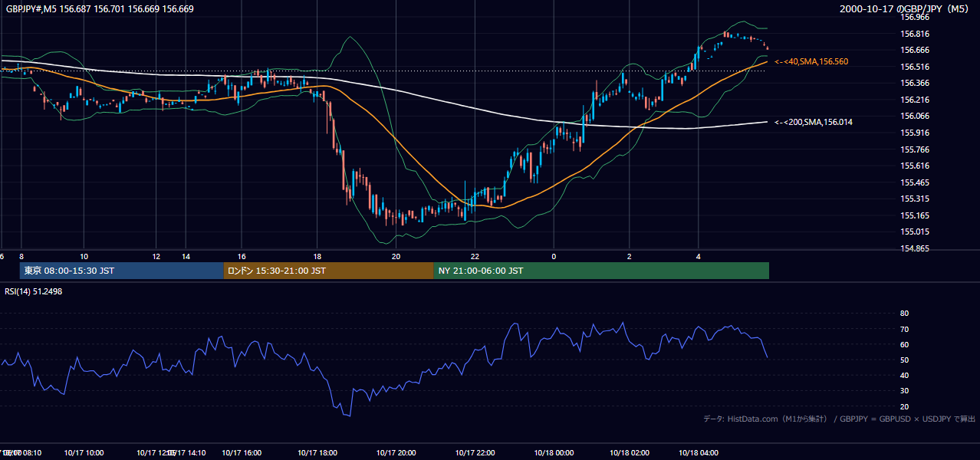Click the 155.165 price axis label
The width and height of the screenshot is (980, 460).
916,215
